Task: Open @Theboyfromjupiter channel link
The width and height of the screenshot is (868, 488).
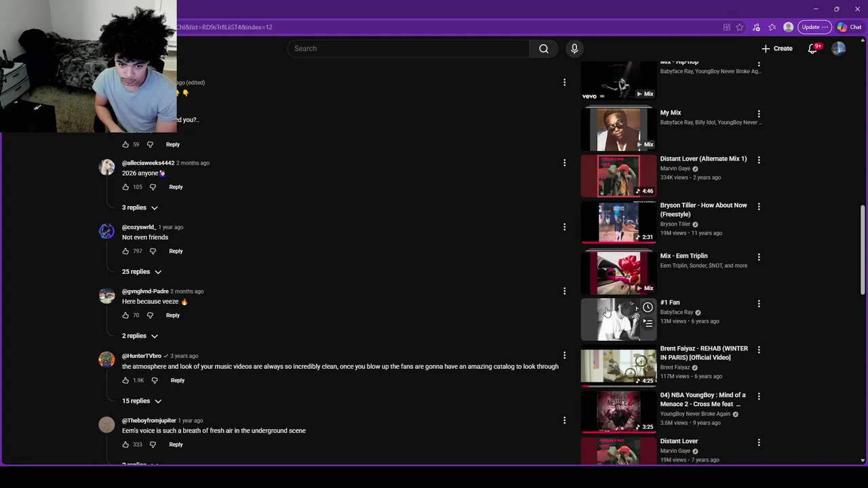Action: (149, 421)
